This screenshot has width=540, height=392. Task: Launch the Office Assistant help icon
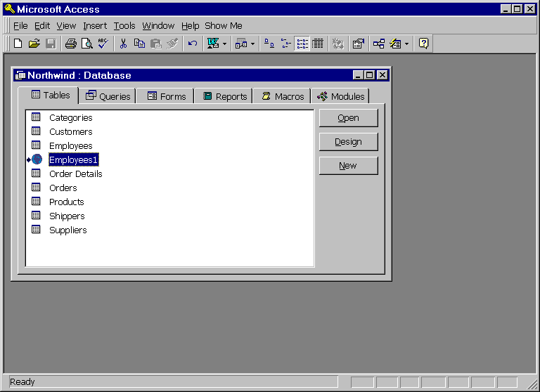(423, 44)
